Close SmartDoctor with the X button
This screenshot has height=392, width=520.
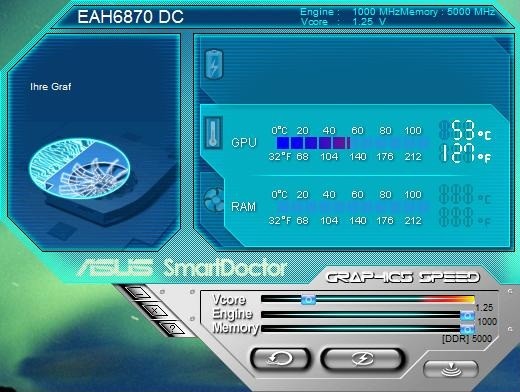tap(155, 311)
